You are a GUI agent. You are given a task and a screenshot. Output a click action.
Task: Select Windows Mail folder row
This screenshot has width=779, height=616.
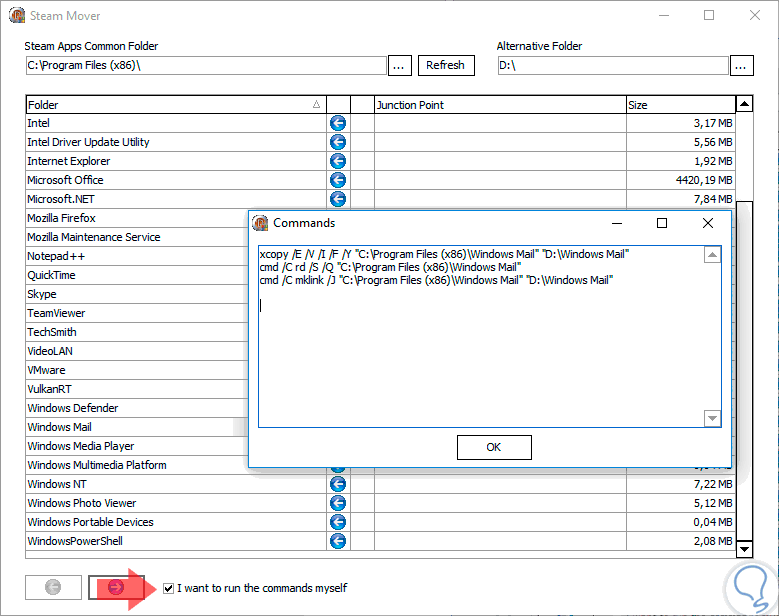137,427
